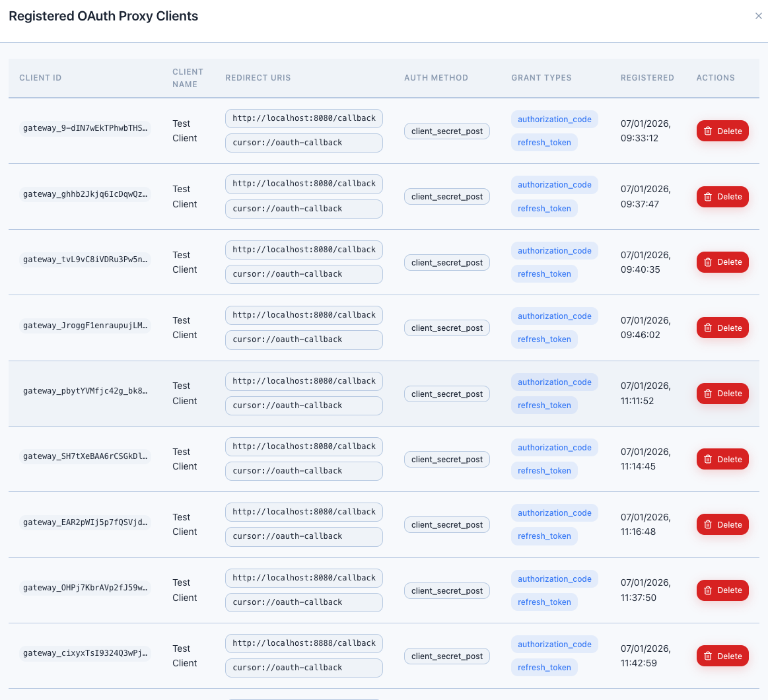Click the trash icon for the 11:16:48 entry

coord(709,524)
